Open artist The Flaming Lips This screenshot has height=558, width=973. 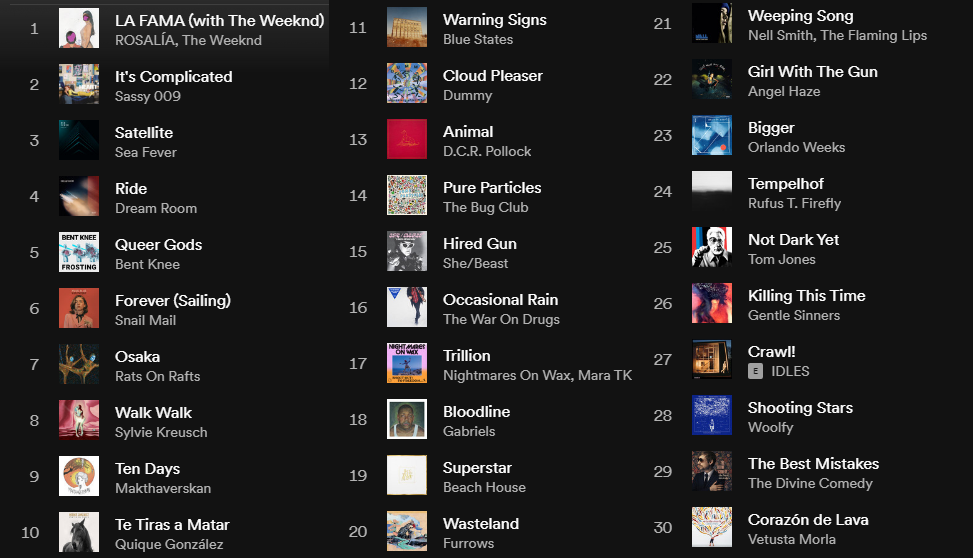coord(874,36)
